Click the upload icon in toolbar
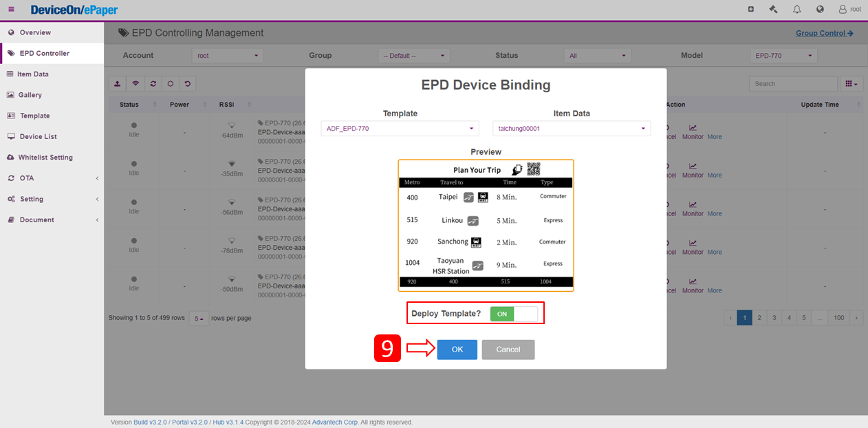868x428 pixels. click(x=118, y=84)
